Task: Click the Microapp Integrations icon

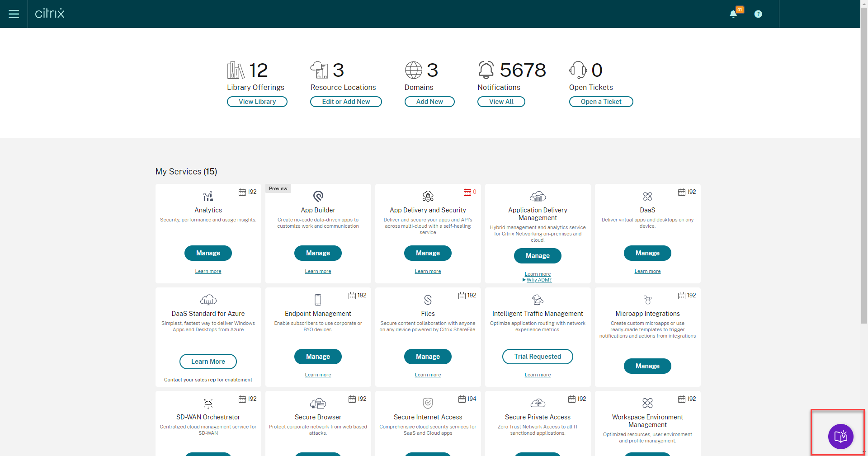Action: (x=647, y=300)
